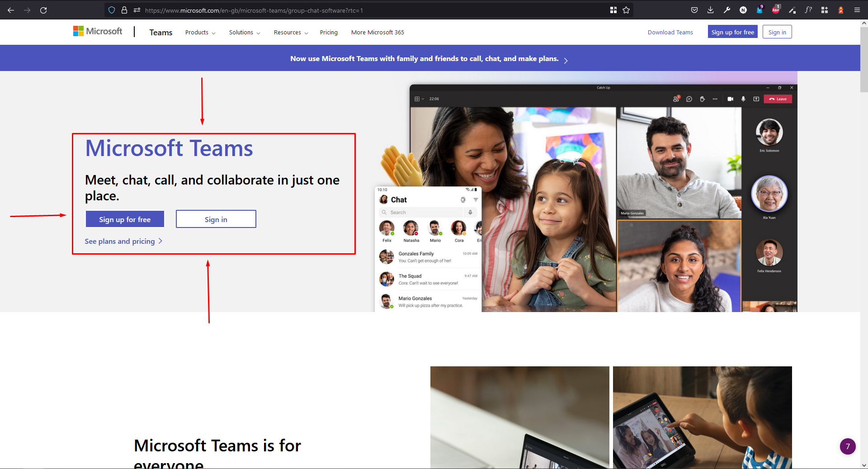
Task: Click the chevron arrow on the purple banner
Action: 566,60
